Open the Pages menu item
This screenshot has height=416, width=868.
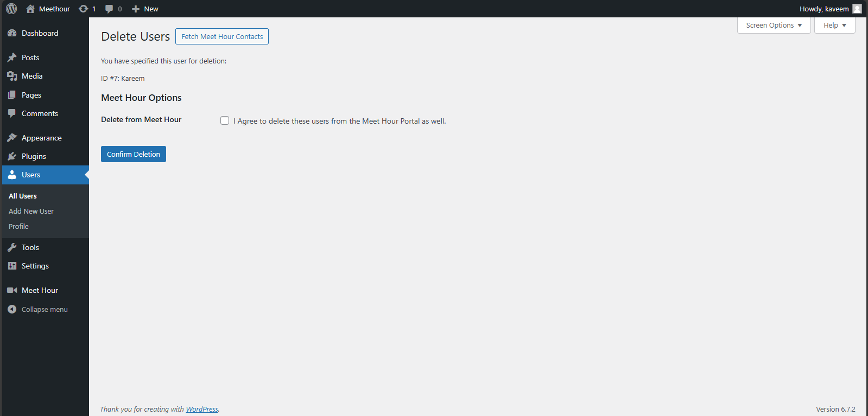point(31,95)
